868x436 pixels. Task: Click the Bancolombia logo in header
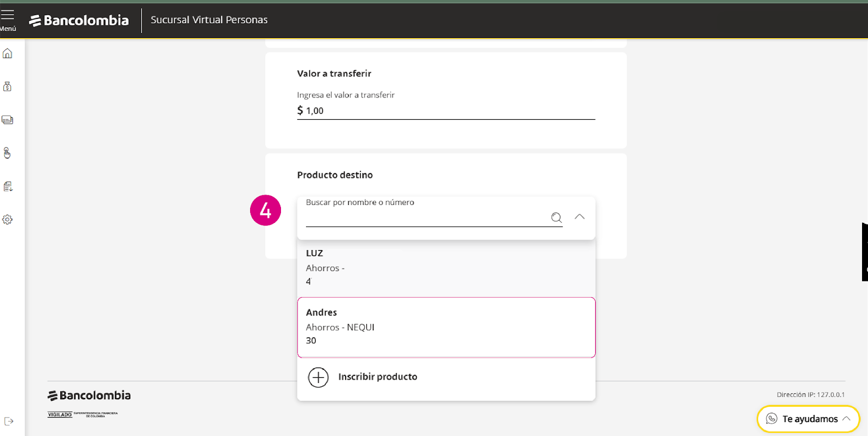(79, 21)
